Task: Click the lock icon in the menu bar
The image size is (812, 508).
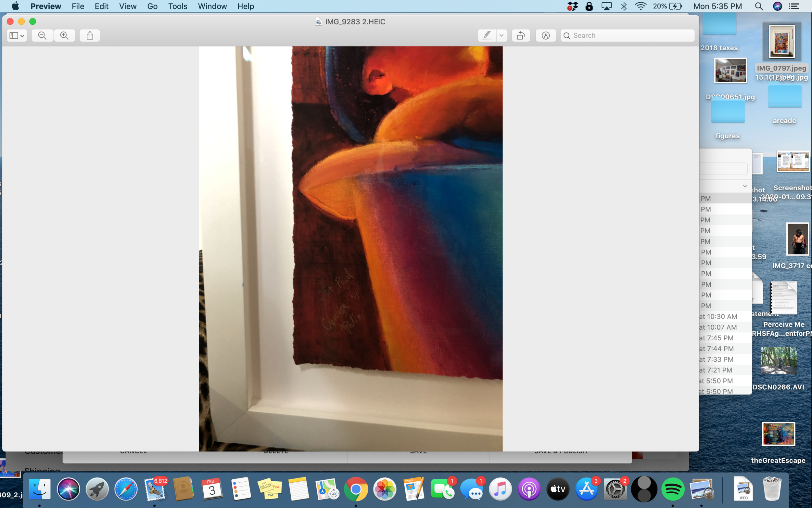Action: coord(589,6)
